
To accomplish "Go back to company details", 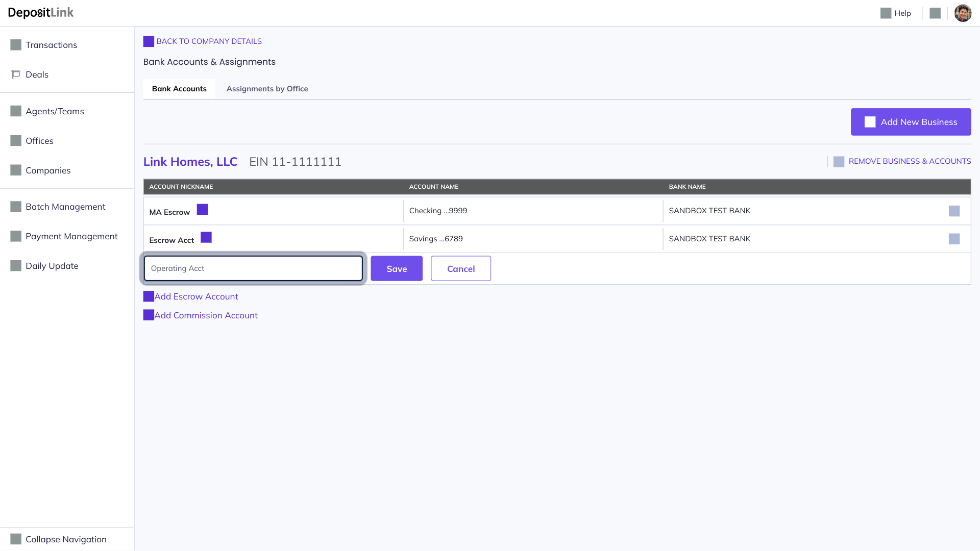I will point(209,41).
